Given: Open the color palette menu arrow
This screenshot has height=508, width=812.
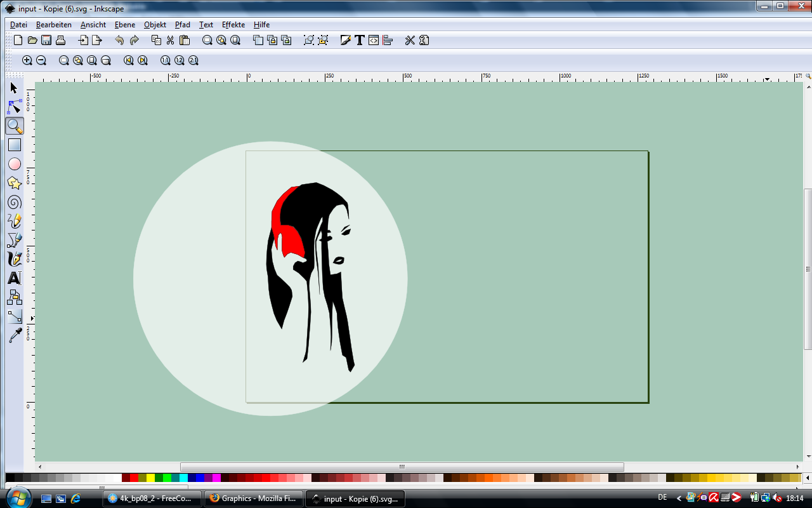Looking at the screenshot, I should point(806,478).
